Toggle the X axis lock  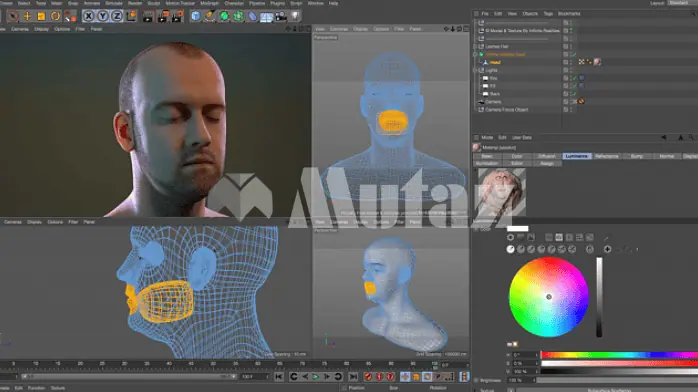[x=89, y=16]
